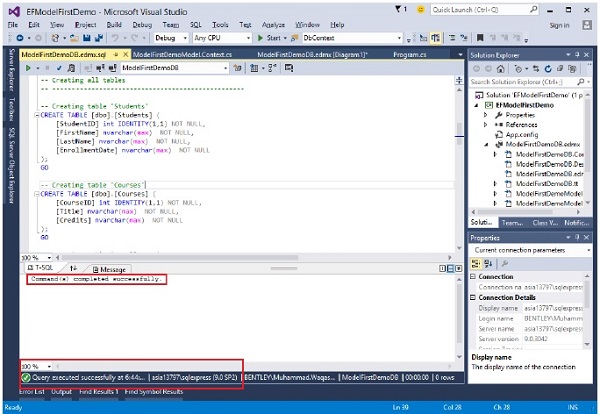The image size is (600, 414).
Task: Switch to the Program.cs tab
Action: tap(409, 53)
